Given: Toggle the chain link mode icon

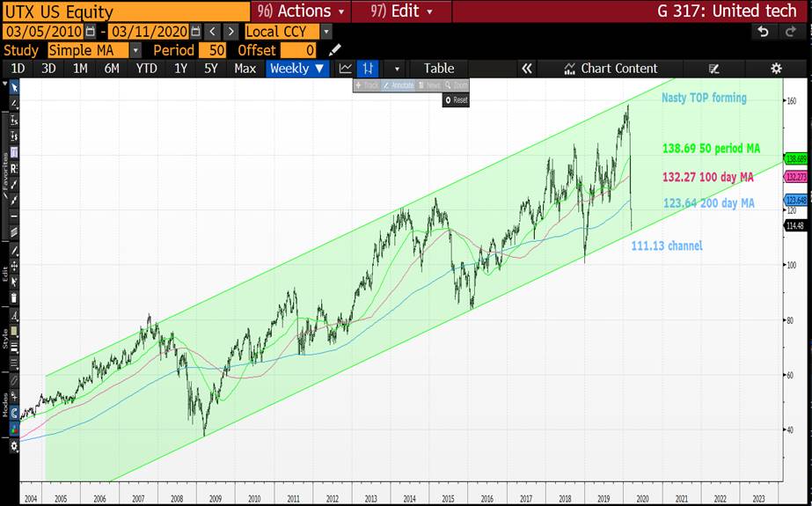Looking at the screenshot, I should point(14,382).
